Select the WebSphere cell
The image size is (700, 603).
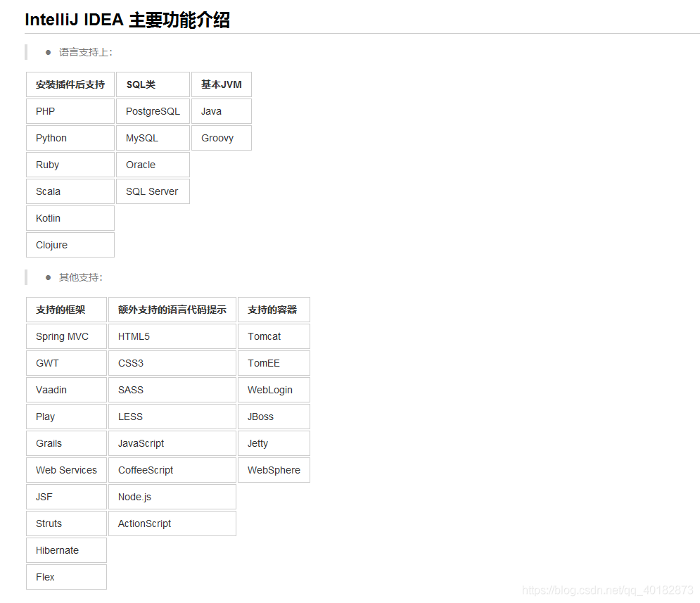(274, 470)
